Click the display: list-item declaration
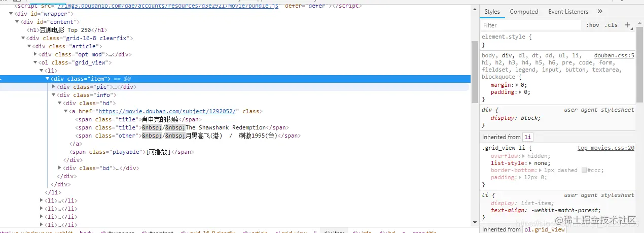The height and width of the screenshot is (233, 644). coord(522,203)
